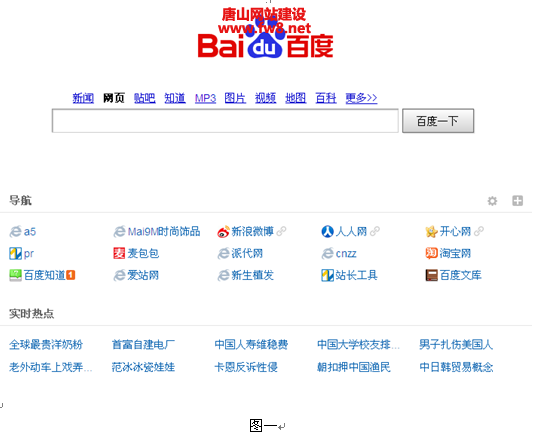Screen dimensions: 533x437
Task: Click the add navigation plus icon
Action: tap(517, 201)
